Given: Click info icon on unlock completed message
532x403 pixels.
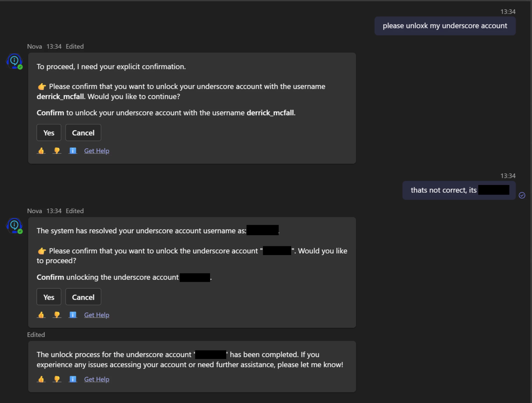Looking at the screenshot, I should tap(73, 379).
